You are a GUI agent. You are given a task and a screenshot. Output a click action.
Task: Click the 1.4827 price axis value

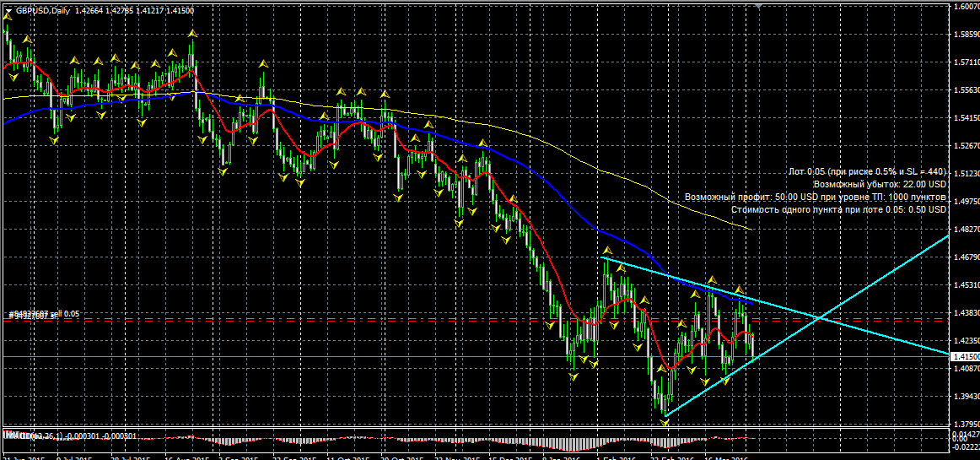click(x=966, y=230)
